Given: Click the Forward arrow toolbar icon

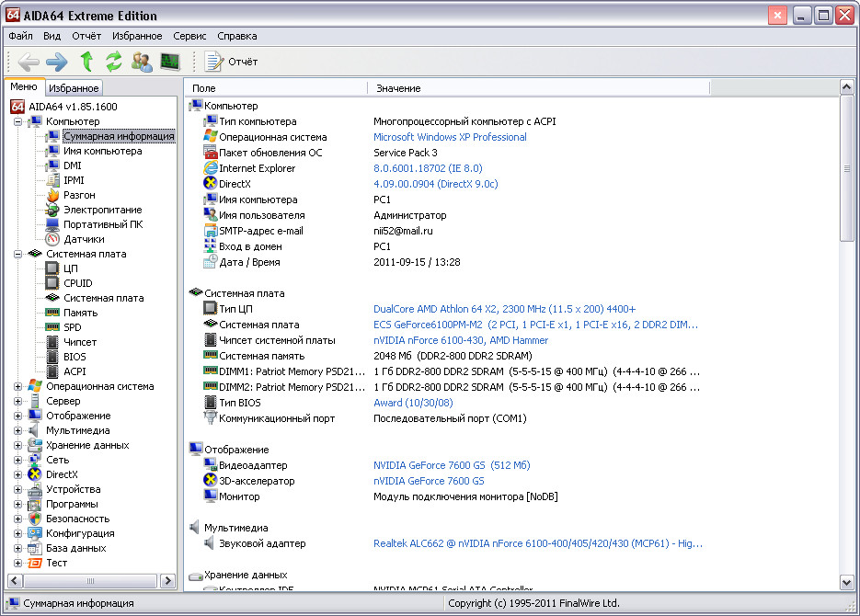Looking at the screenshot, I should [56, 62].
